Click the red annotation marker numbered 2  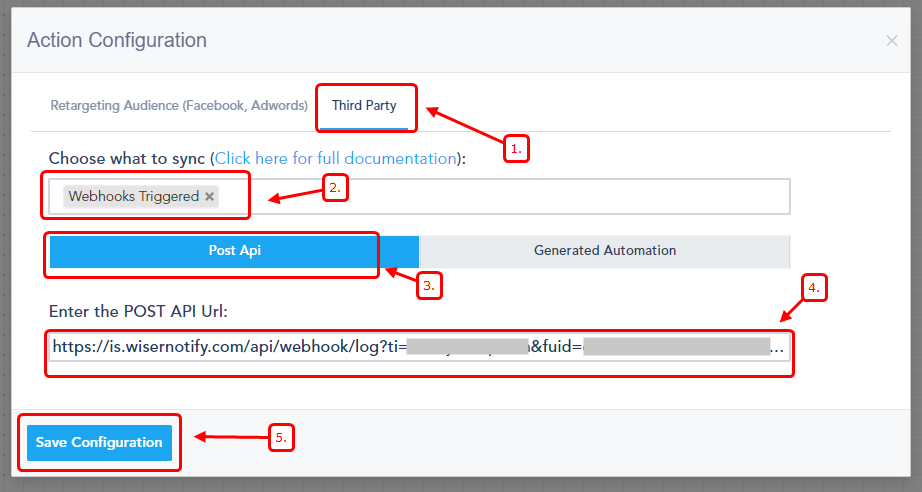tap(334, 187)
